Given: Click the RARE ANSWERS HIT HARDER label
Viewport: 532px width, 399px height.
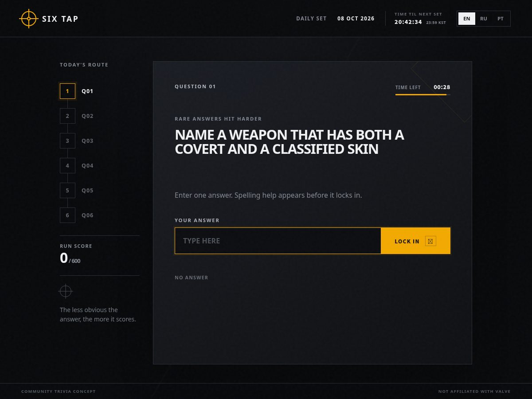Looking at the screenshot, I should point(218,119).
